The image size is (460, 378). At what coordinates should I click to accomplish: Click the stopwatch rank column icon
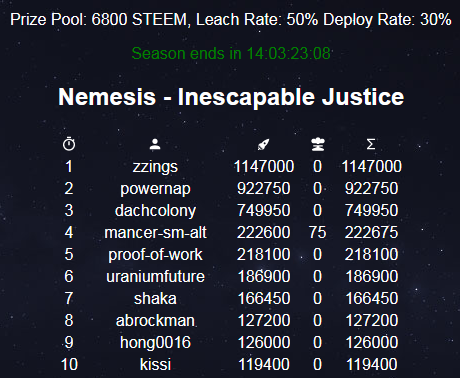pos(69,144)
